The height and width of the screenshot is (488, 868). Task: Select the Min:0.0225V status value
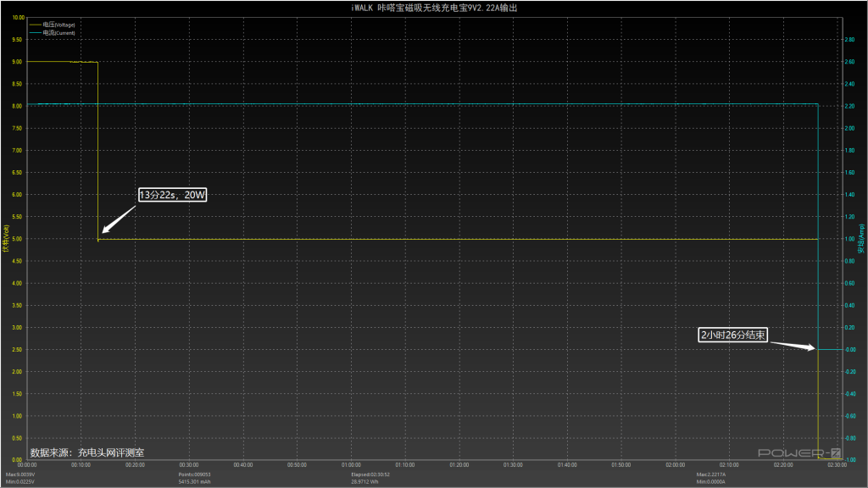tap(20, 482)
